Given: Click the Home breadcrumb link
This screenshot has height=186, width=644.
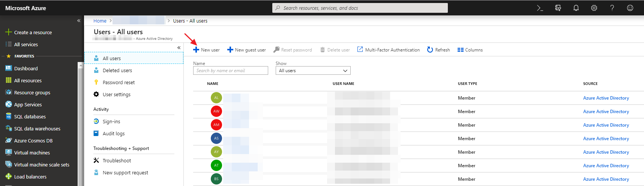Looking at the screenshot, I should (100, 21).
